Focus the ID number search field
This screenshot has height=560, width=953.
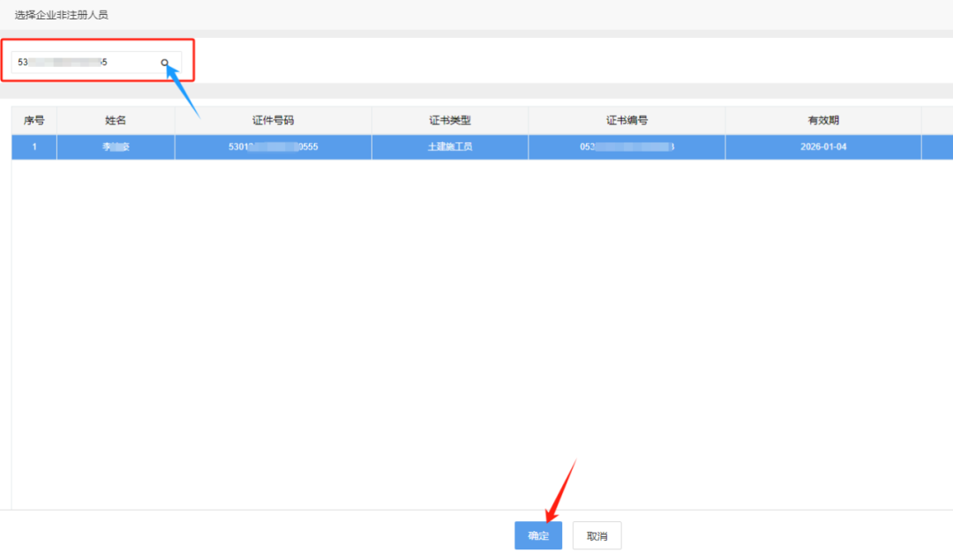[96, 62]
